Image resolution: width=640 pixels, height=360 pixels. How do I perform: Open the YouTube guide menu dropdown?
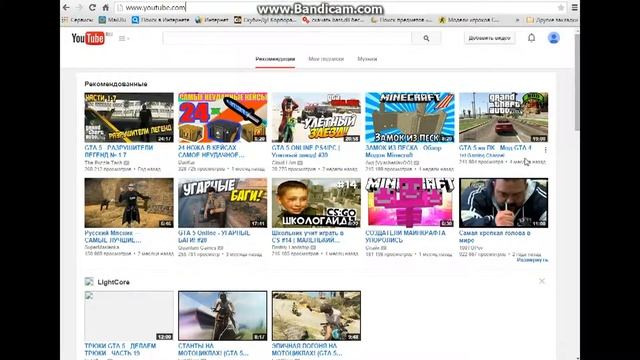[124, 38]
